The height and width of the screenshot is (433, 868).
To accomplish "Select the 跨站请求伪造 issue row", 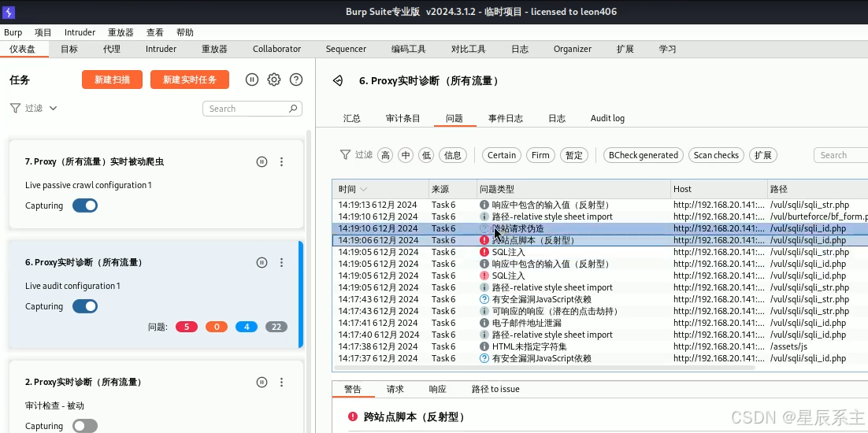I will tap(600, 228).
